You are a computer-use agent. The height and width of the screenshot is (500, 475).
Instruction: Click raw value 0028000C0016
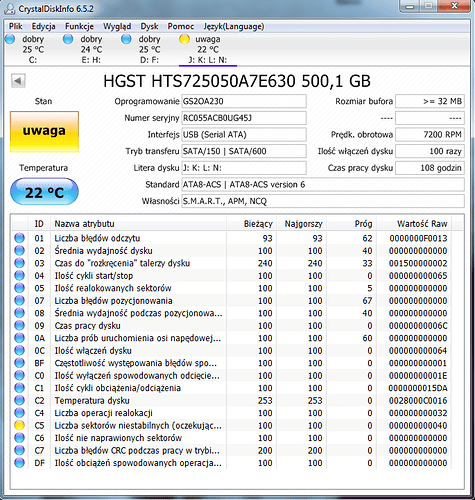(x=418, y=401)
